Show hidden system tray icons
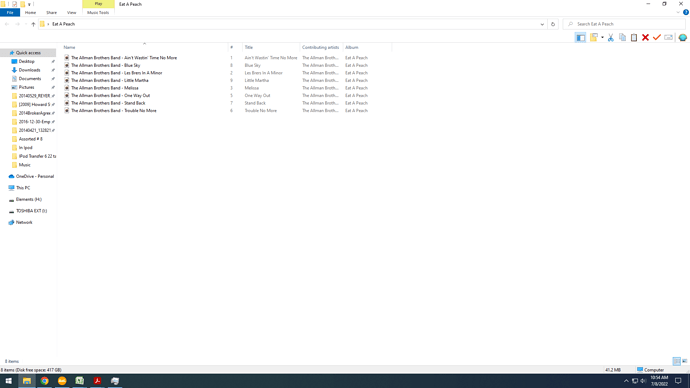This screenshot has height=388, width=690. tap(626, 381)
